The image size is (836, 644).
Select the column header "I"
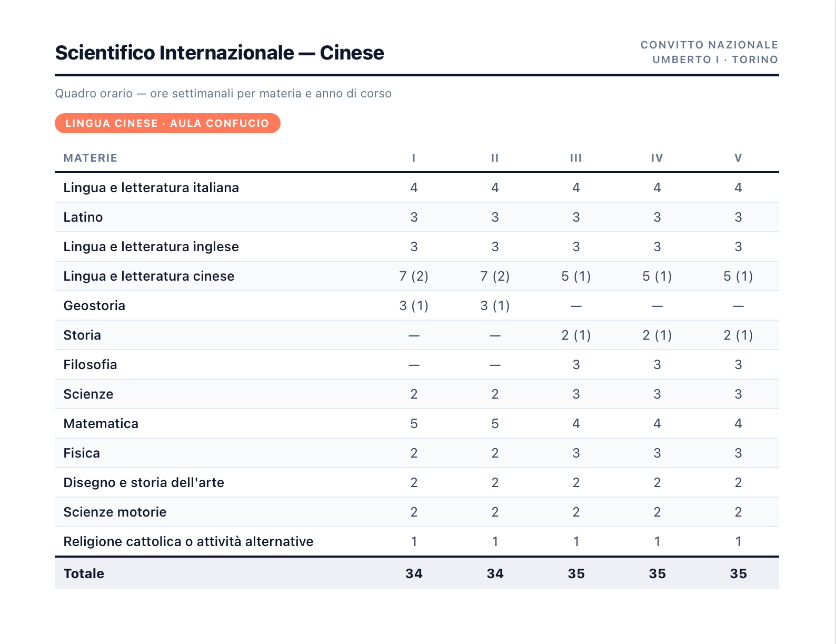pos(414,158)
